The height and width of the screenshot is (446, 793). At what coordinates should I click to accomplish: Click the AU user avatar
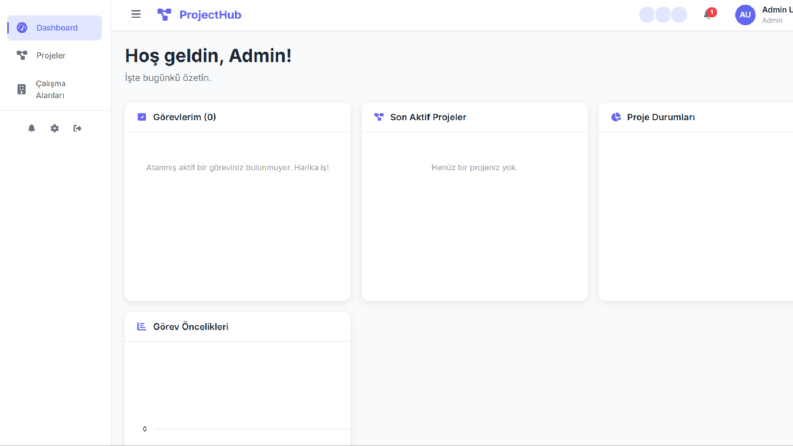(x=745, y=15)
